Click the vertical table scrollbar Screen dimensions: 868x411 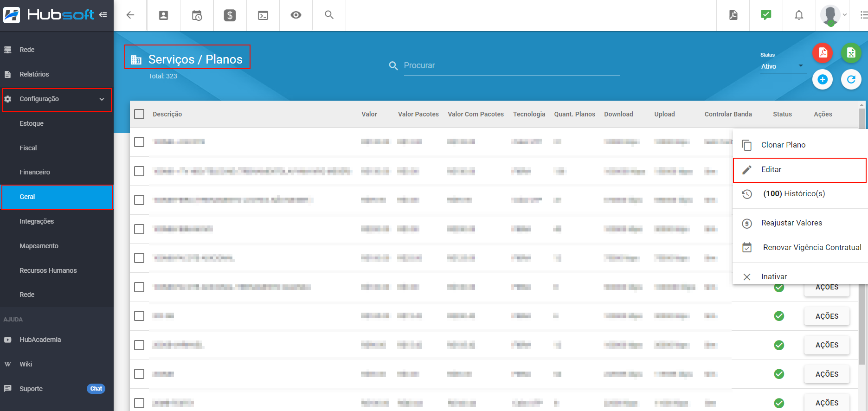click(x=862, y=237)
